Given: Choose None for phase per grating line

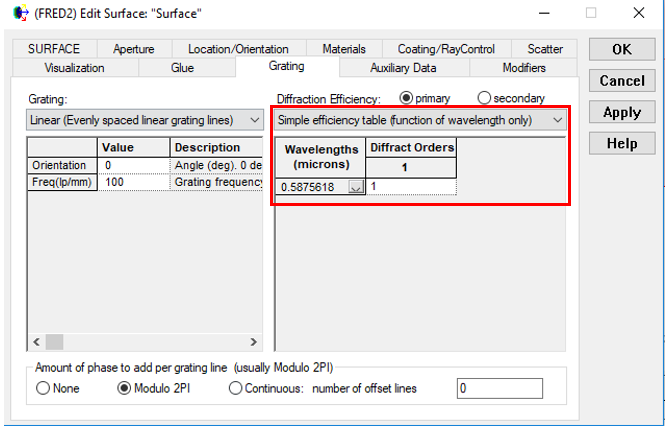Looking at the screenshot, I should (44, 388).
